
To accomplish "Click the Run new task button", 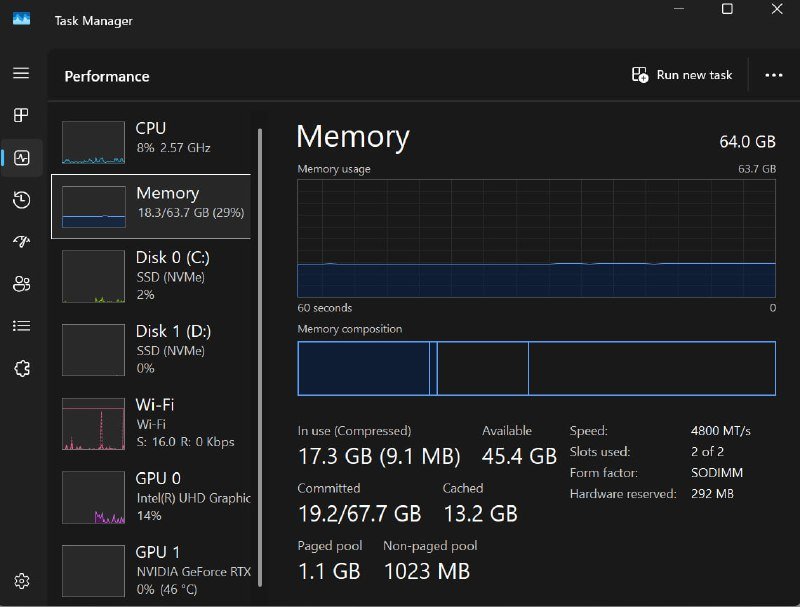I will click(682, 75).
